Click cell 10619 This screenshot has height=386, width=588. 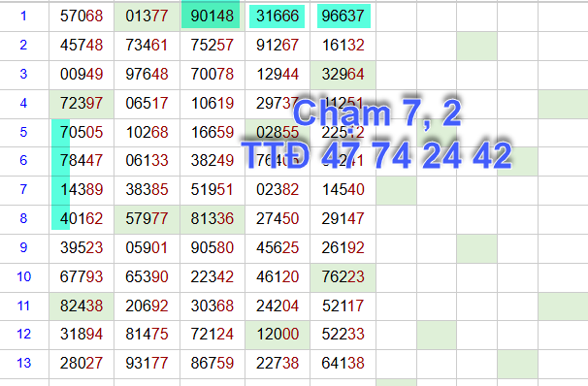212,104
